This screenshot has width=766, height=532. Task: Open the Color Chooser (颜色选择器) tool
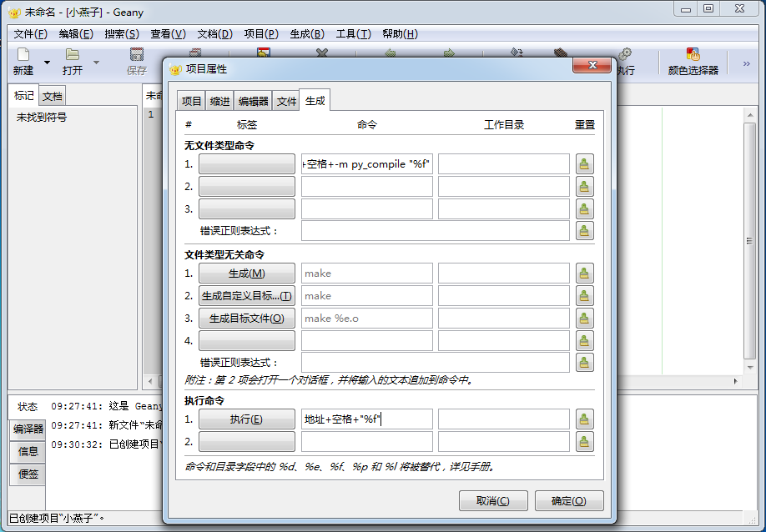[693, 62]
